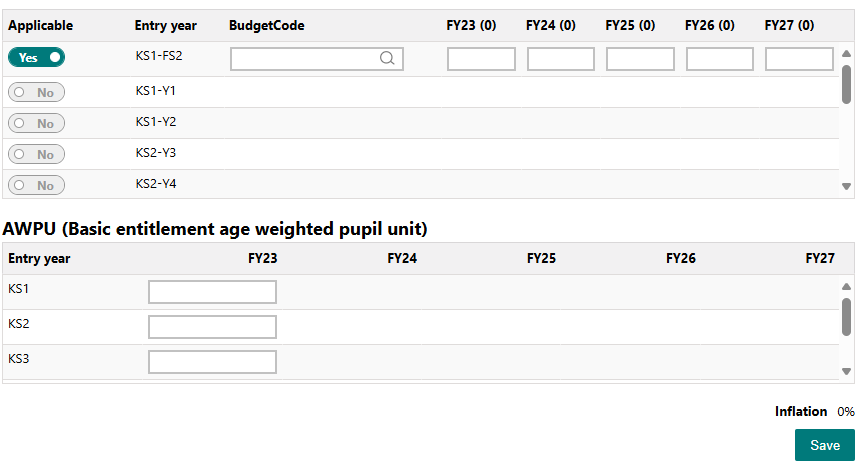This screenshot has height=467, width=861.
Task: Click the AWPU table scroll-up arrow
Action: [x=846, y=287]
